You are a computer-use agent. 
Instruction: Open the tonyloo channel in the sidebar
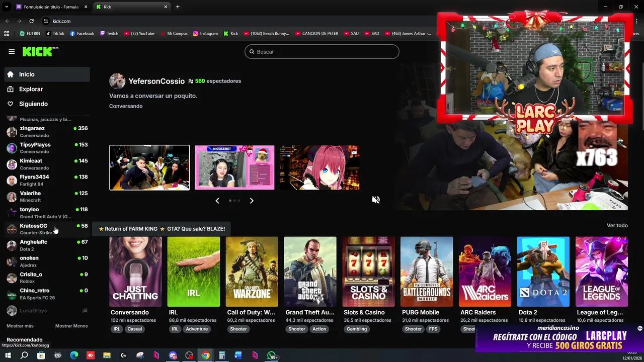point(47,213)
